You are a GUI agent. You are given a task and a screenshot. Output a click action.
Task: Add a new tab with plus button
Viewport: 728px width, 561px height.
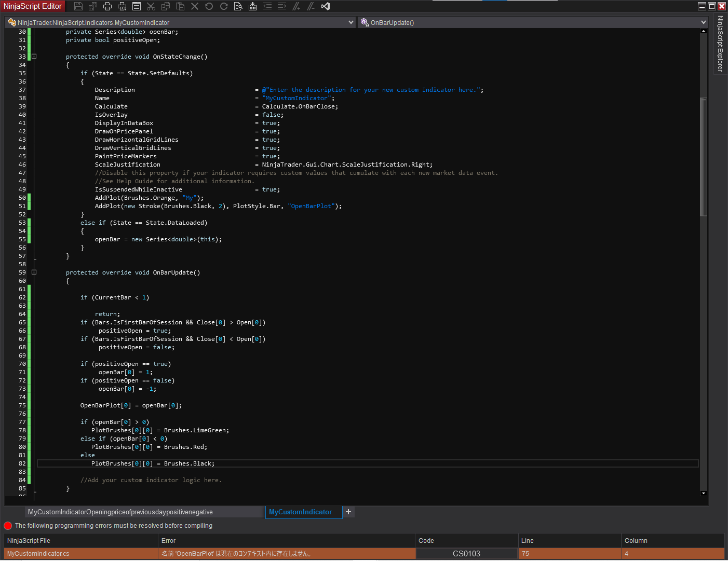348,512
